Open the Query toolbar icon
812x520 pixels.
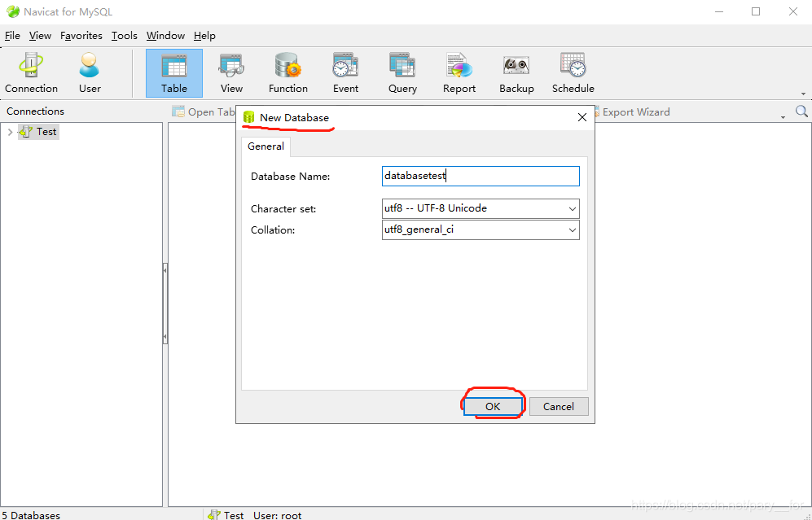(402, 73)
